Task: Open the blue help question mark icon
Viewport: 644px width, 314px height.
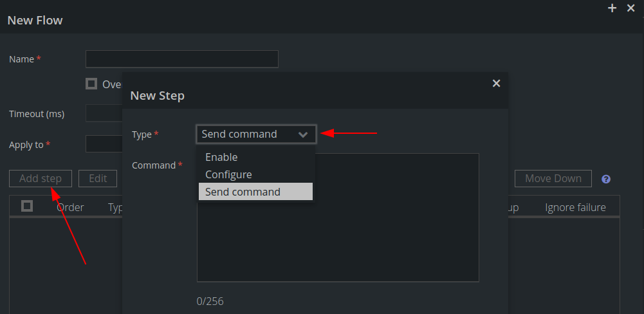Action: pos(606,179)
